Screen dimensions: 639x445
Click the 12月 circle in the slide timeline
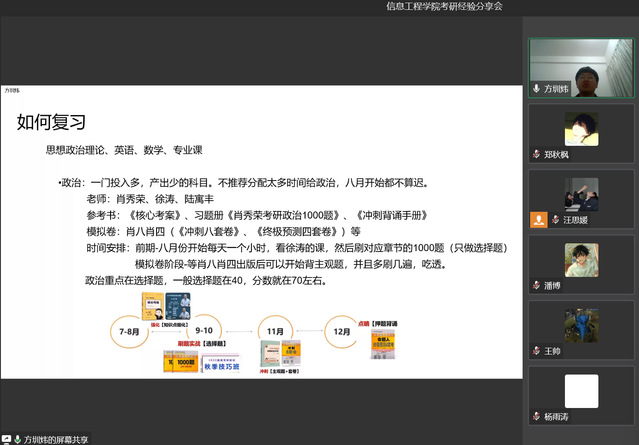tap(343, 329)
